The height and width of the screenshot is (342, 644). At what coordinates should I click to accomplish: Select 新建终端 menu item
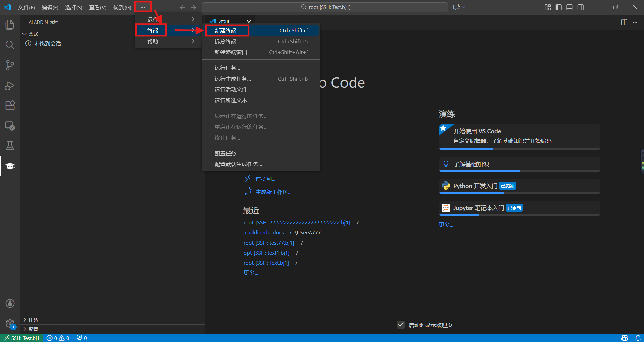click(x=225, y=31)
